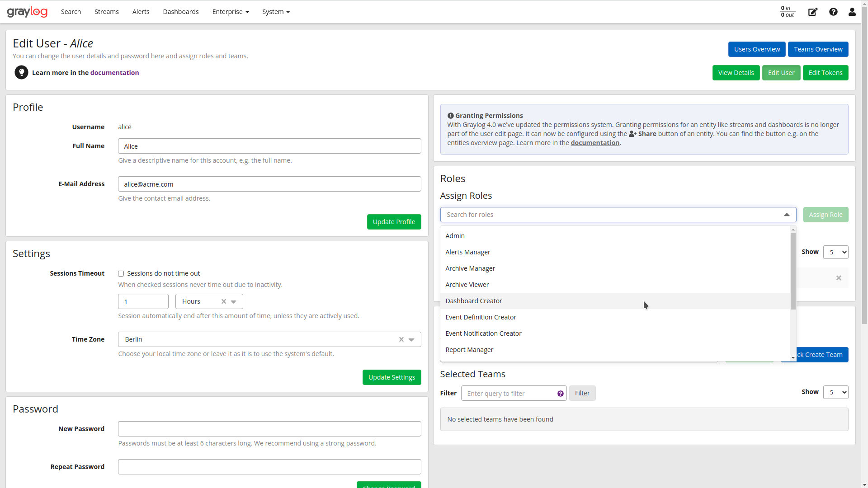The height and width of the screenshot is (488, 868).
Task: Open the Selected Teams Show count dropdown
Action: 835,392
